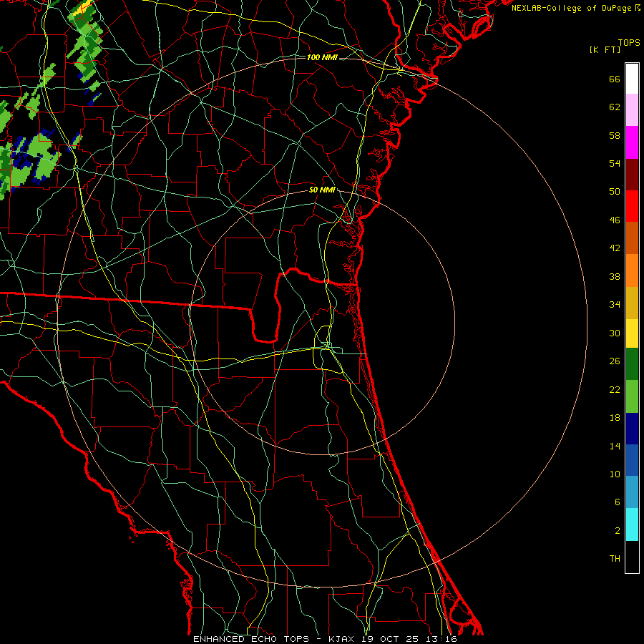The width and height of the screenshot is (644, 644).
Task: Click the dark green 30 kft swatch
Action: click(632, 364)
